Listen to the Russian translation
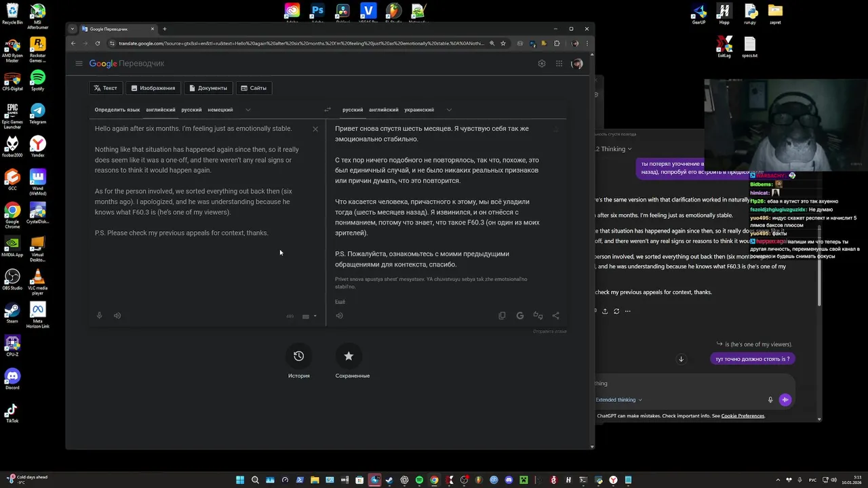The width and height of the screenshot is (868, 488). point(339,315)
